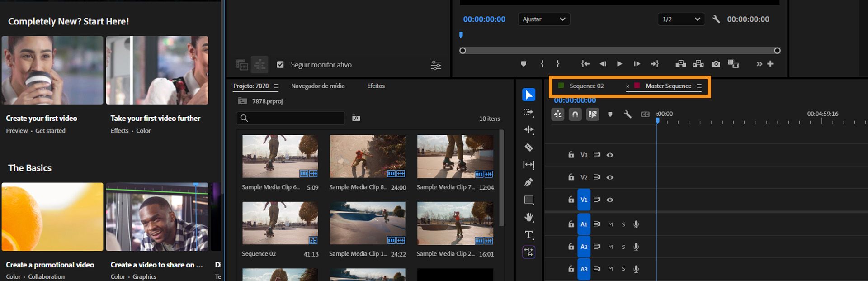Select the Type tool

528,235
